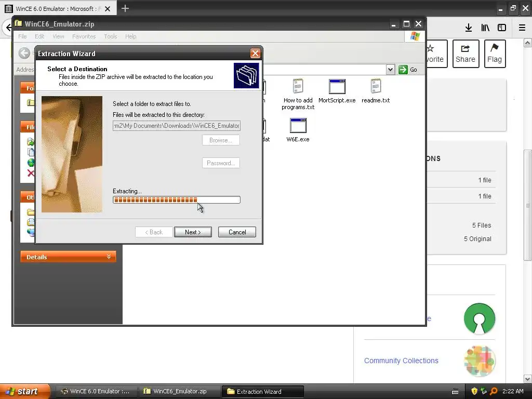Click the Back button in wizard
This screenshot has width=532, height=399.
154,232
